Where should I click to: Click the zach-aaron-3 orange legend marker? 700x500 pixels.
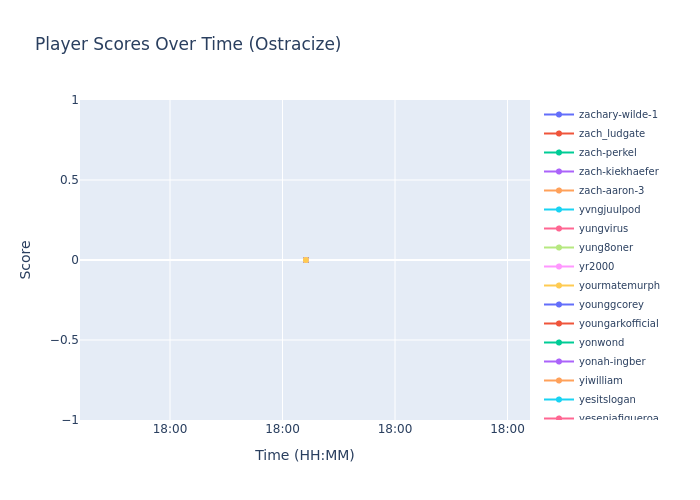point(559,191)
